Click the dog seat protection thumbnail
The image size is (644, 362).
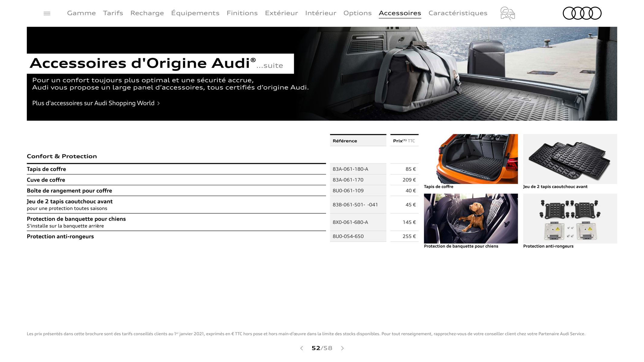click(x=471, y=218)
